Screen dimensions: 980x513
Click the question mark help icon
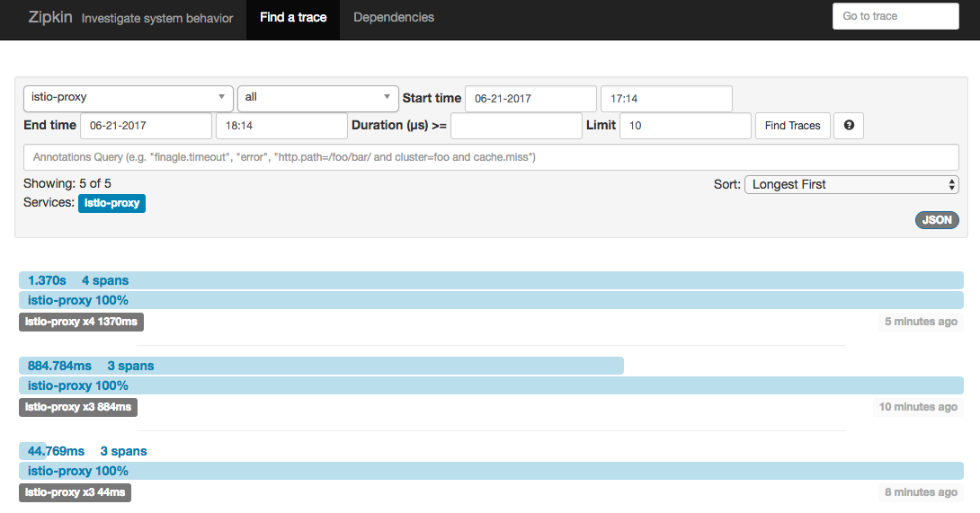(x=849, y=126)
